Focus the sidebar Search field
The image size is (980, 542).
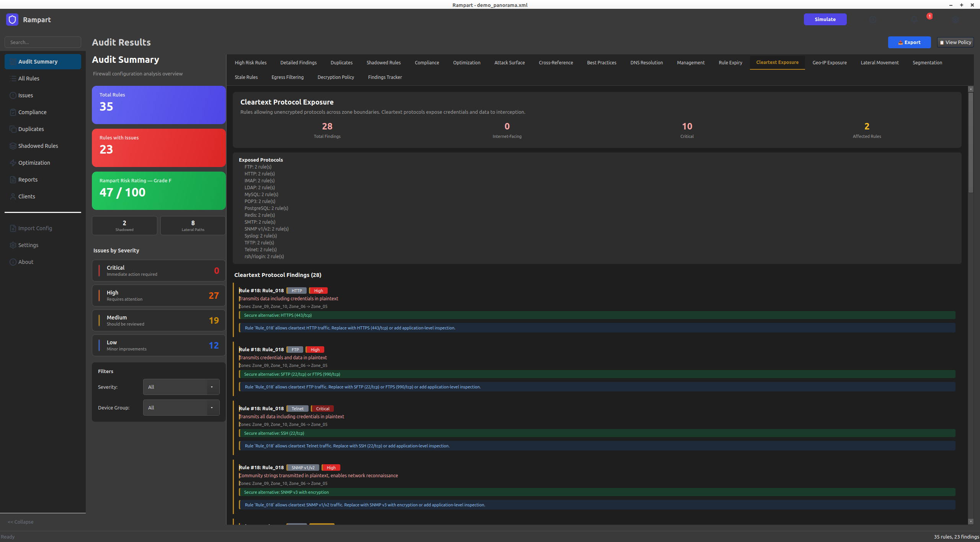coord(43,42)
